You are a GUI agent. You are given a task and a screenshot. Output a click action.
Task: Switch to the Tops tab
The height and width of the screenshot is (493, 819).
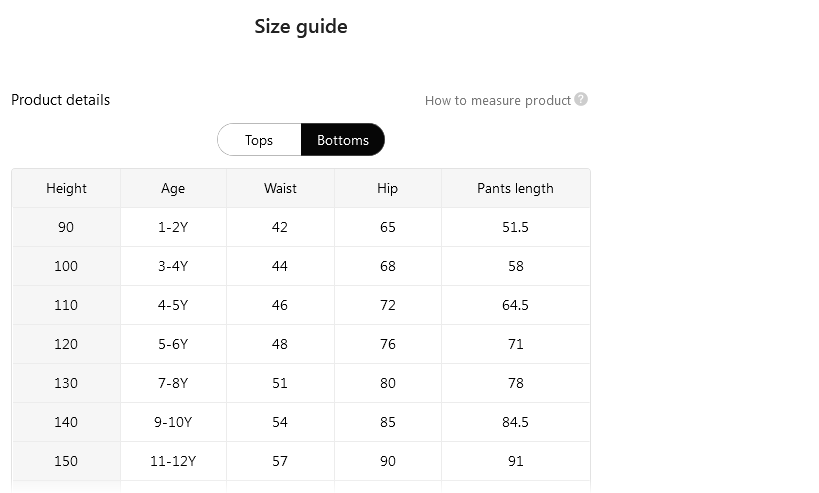click(x=259, y=140)
